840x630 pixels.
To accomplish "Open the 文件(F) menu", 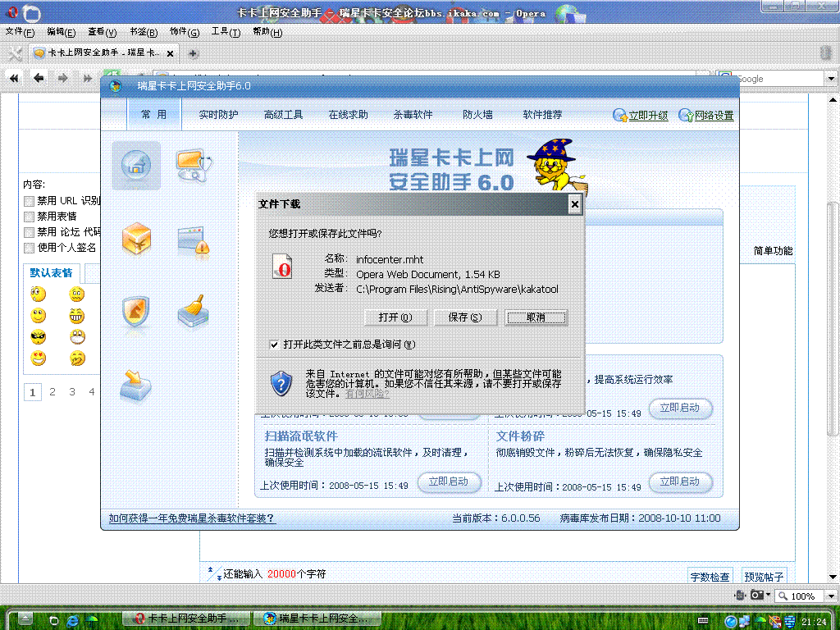I will pos(20,32).
